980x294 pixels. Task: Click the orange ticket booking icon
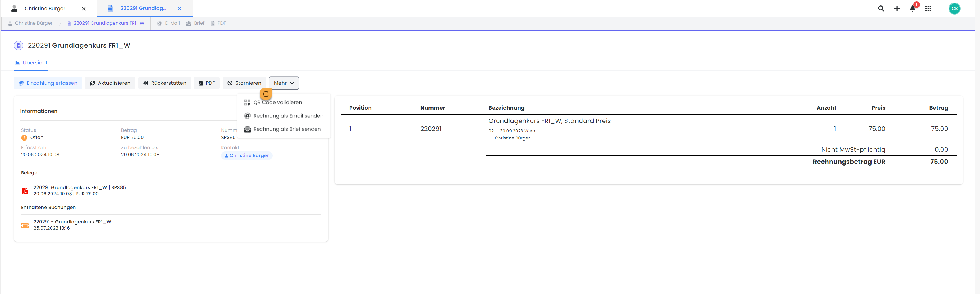(25, 225)
